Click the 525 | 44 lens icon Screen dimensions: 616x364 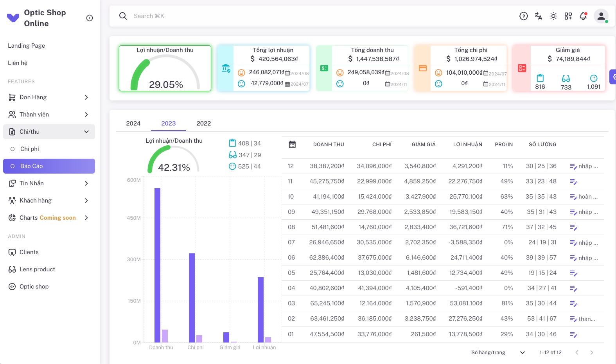click(232, 166)
